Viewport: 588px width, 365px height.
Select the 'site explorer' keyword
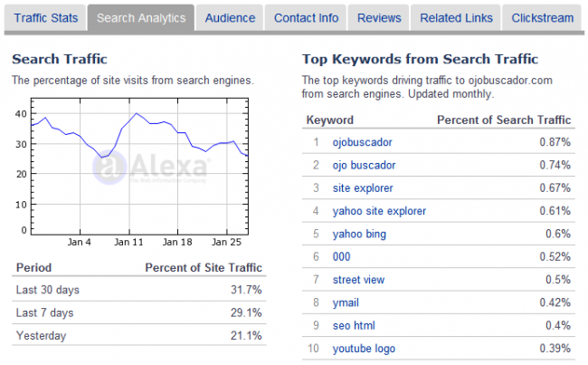(363, 188)
